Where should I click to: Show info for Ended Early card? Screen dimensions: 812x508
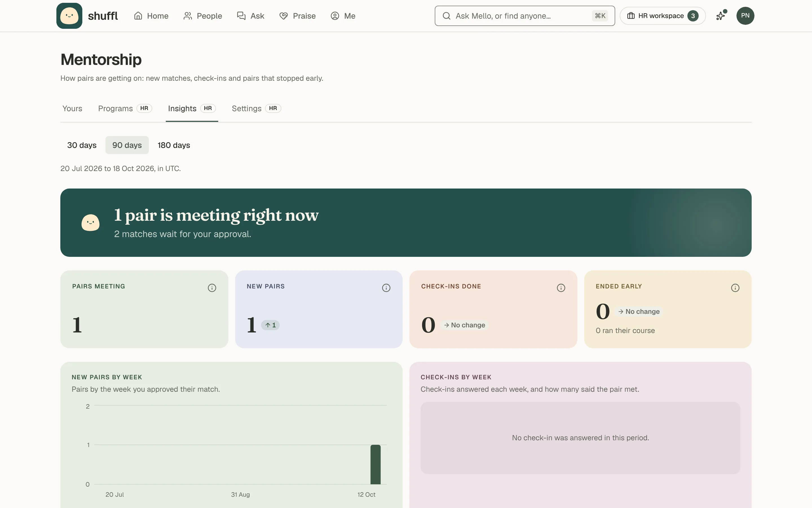pos(735,288)
